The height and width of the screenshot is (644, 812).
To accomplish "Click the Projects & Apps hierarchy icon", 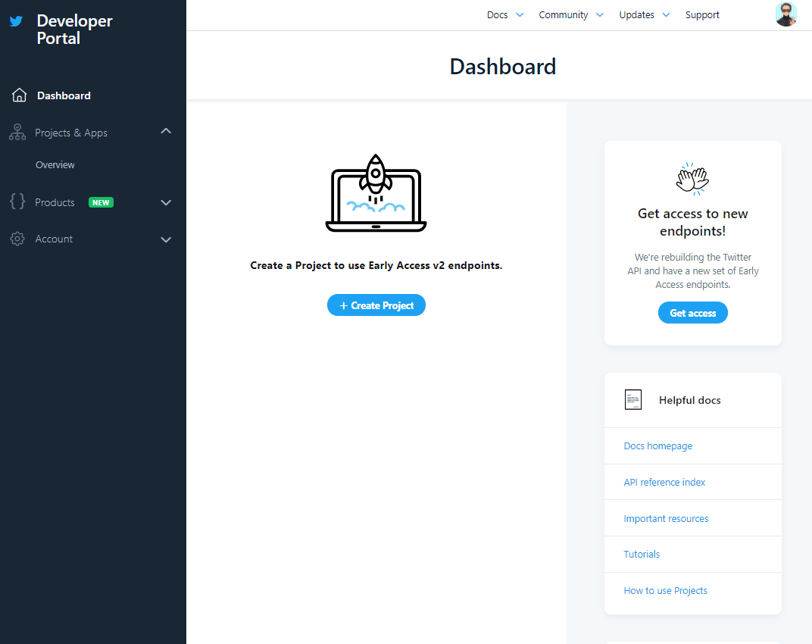I will point(17,132).
